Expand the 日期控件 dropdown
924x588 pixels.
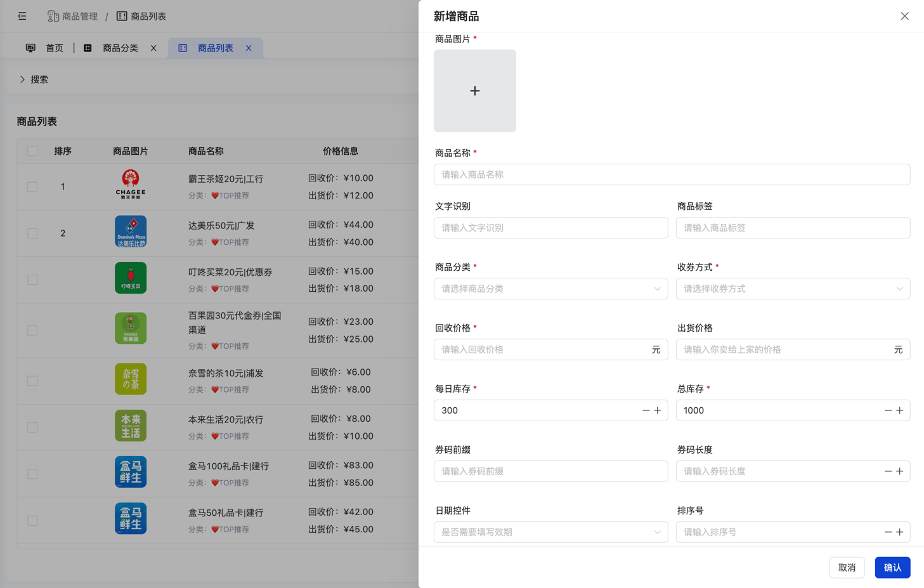pyautogui.click(x=550, y=532)
